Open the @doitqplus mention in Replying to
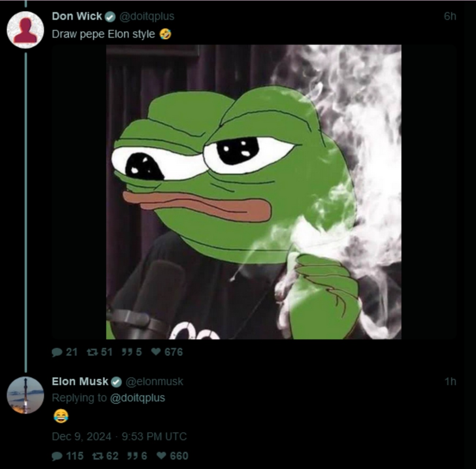This screenshot has width=476, height=469. 137,398
